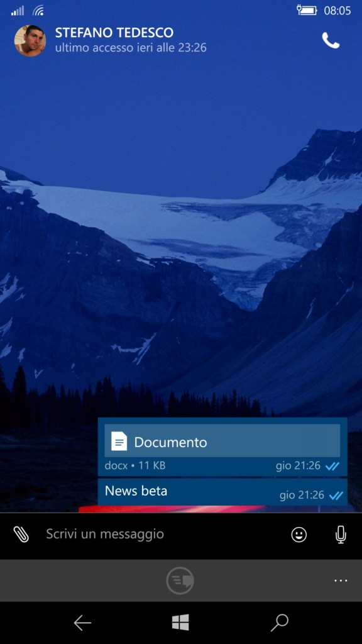Image resolution: width=362 pixels, height=644 pixels.
Task: Open the Windows Start button
Action: coord(180,623)
